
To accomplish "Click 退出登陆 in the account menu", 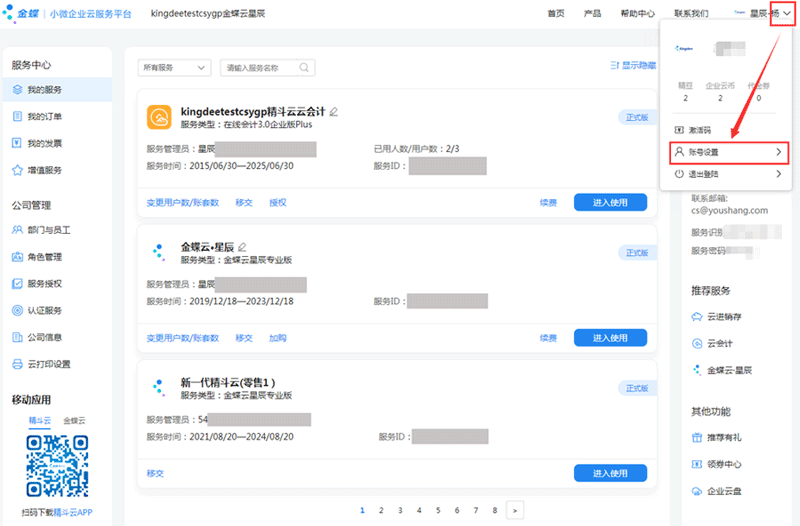I will 703,174.
